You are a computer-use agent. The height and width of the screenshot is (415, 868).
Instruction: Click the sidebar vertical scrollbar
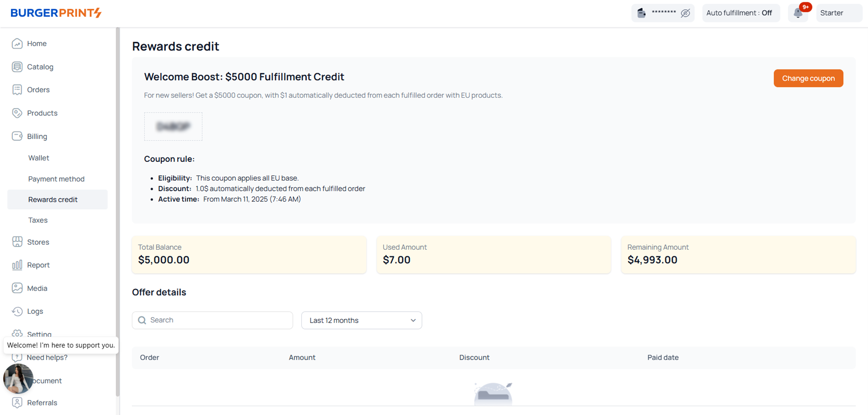118,210
